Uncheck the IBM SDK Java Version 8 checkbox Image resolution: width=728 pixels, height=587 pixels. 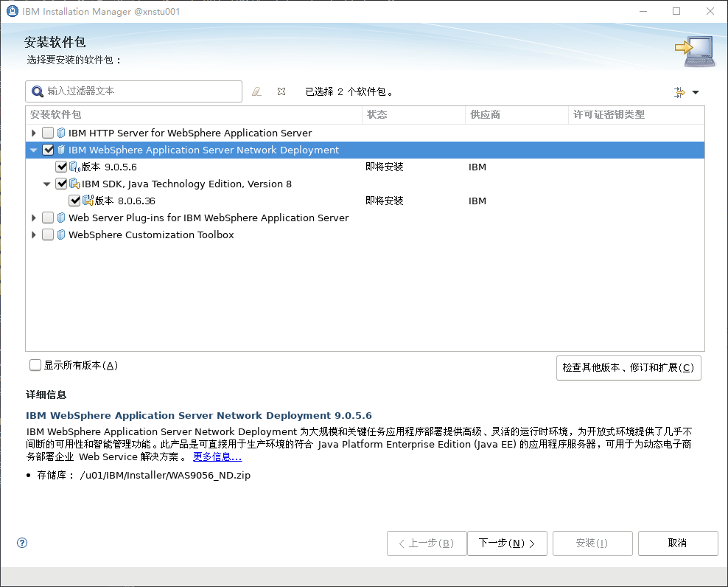(x=61, y=184)
